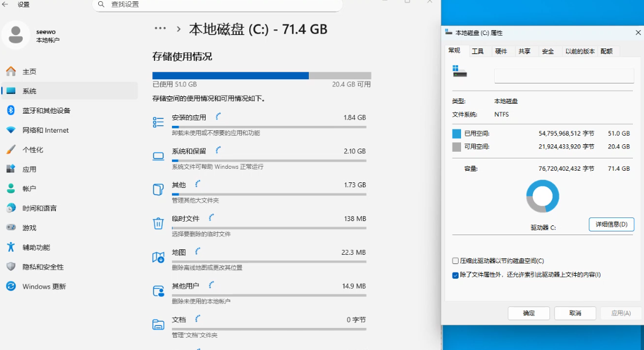The width and height of the screenshot is (644, 350).
Task: Switch to the 常规 tab
Action: click(x=454, y=50)
